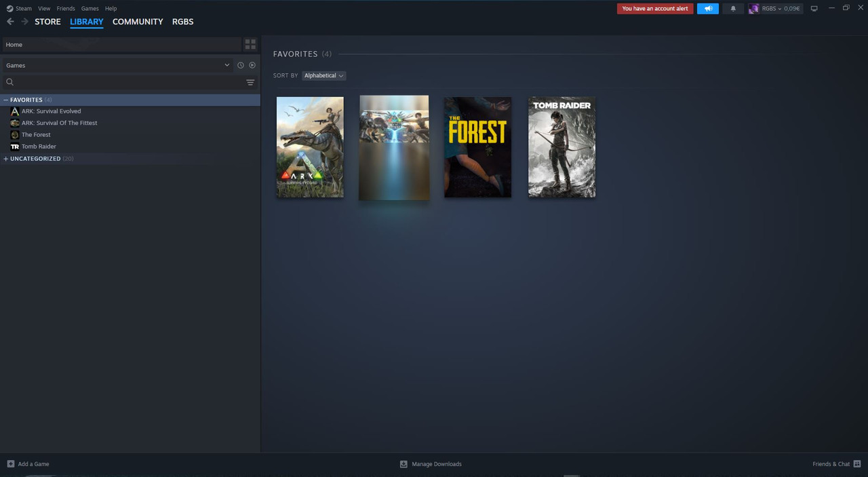The image size is (868, 477).
Task: Click Manage Downloads link
Action: (437, 464)
